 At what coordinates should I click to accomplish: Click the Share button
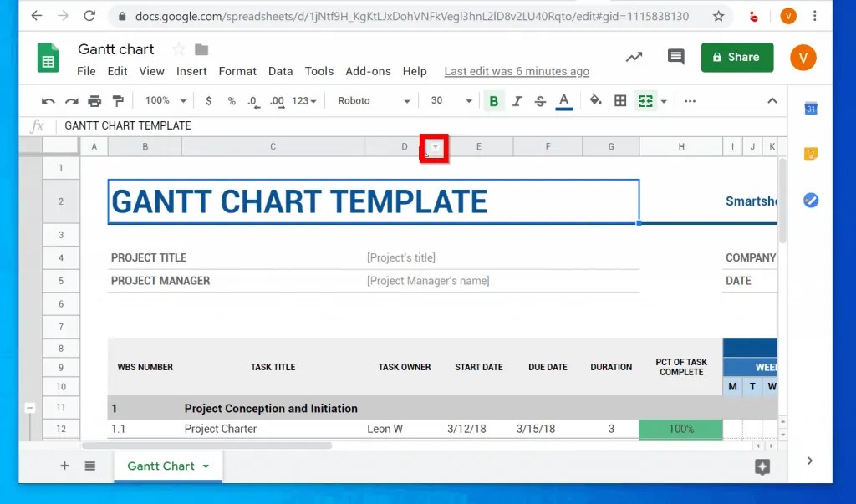click(x=736, y=58)
